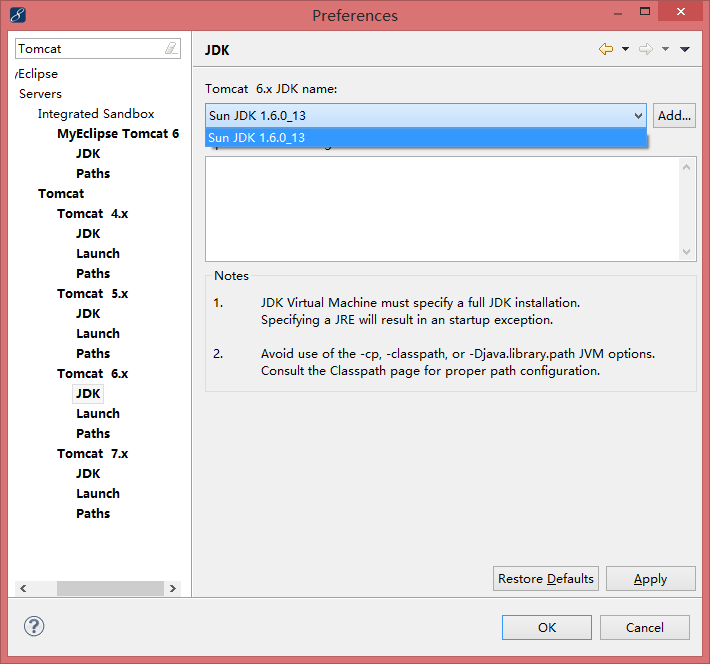Minimize the Preferences window
Viewport: 710px width, 664px height.
[618, 14]
